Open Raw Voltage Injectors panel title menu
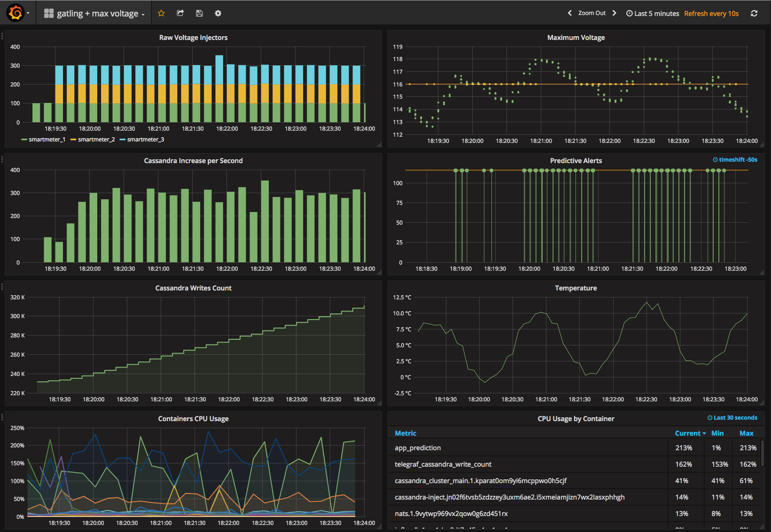This screenshot has width=771, height=532. click(x=193, y=38)
